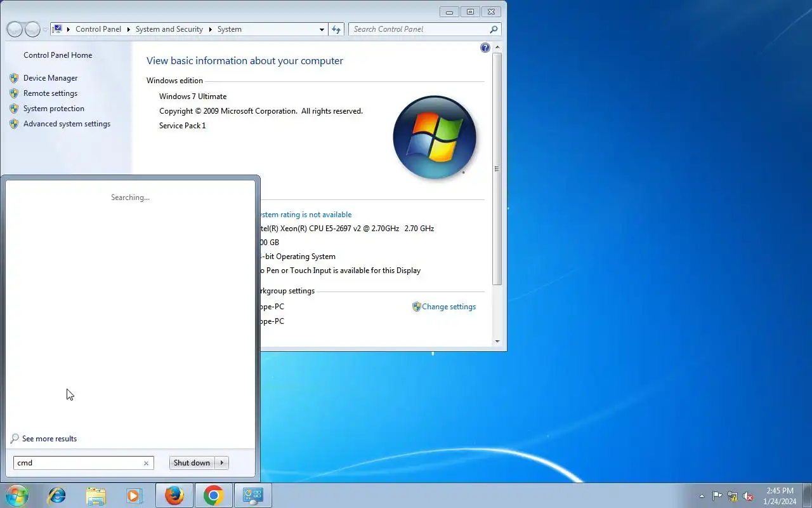Open the address bar history dropdown
Viewport: 812px width, 508px height.
[x=322, y=29]
